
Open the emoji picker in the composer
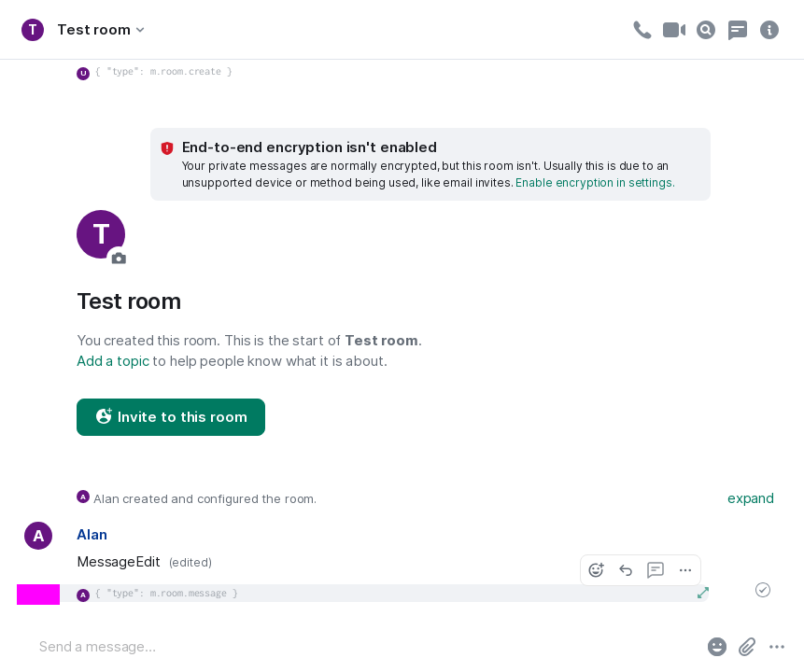(x=717, y=647)
